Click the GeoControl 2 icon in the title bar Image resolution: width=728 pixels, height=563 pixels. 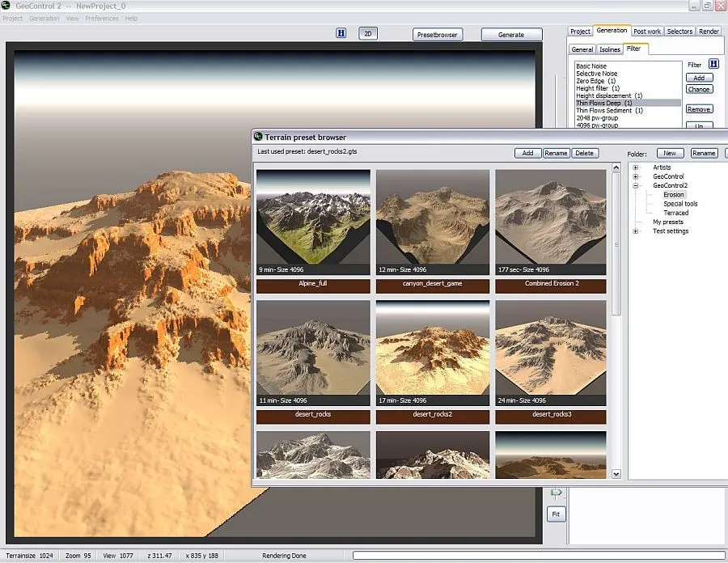coord(6,6)
